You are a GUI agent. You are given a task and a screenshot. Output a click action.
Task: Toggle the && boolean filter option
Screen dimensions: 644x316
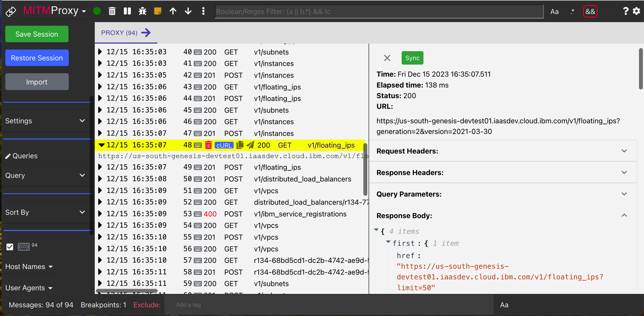tap(590, 11)
